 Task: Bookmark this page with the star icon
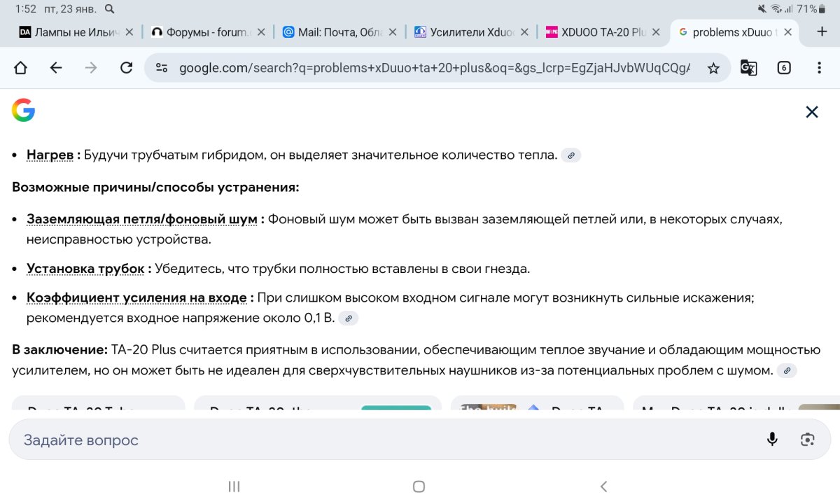click(x=713, y=68)
